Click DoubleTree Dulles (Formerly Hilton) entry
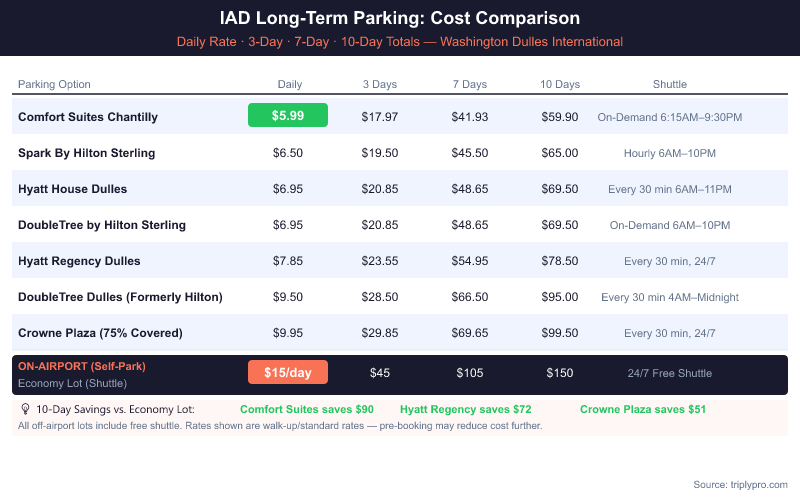 point(120,297)
